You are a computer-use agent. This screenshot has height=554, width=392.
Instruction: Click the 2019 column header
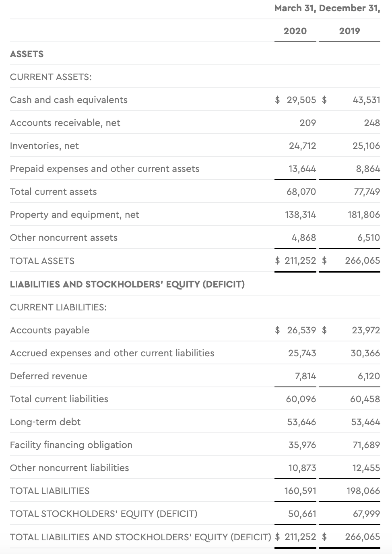coord(349,31)
